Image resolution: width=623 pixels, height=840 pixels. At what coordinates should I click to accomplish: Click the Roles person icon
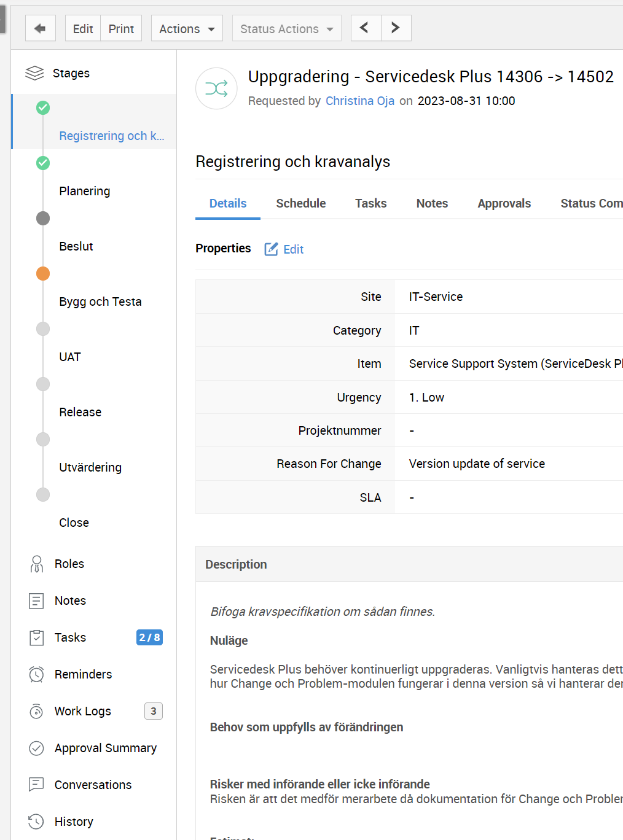(37, 564)
